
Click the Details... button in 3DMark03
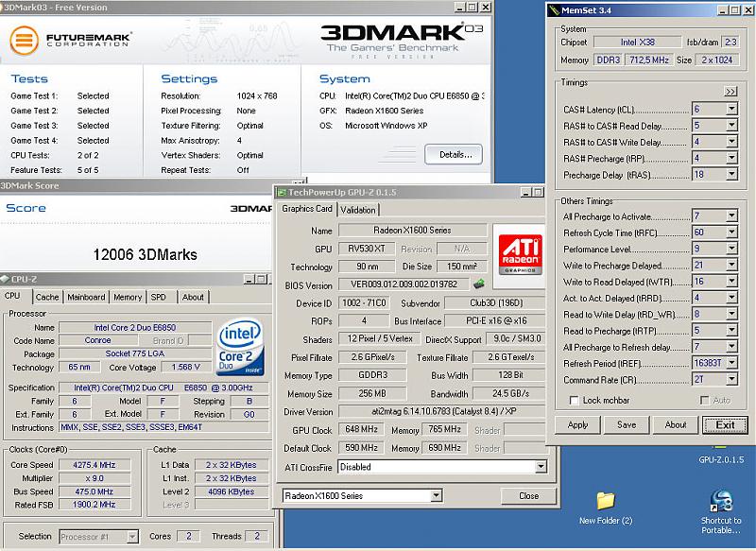(x=454, y=155)
